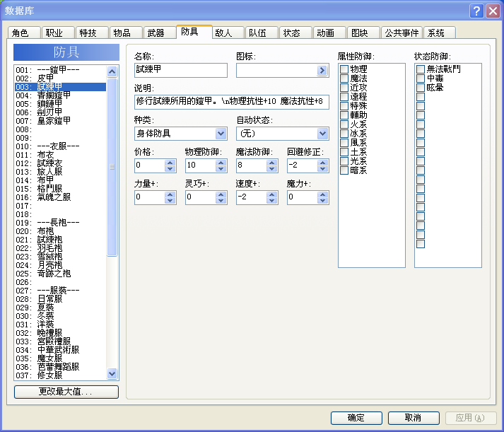Increase 灵巧+ value with up arrow

221,194
